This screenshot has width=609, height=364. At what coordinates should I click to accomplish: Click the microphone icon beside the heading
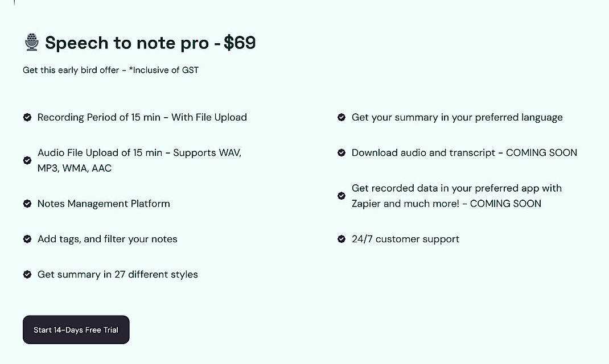[31, 42]
